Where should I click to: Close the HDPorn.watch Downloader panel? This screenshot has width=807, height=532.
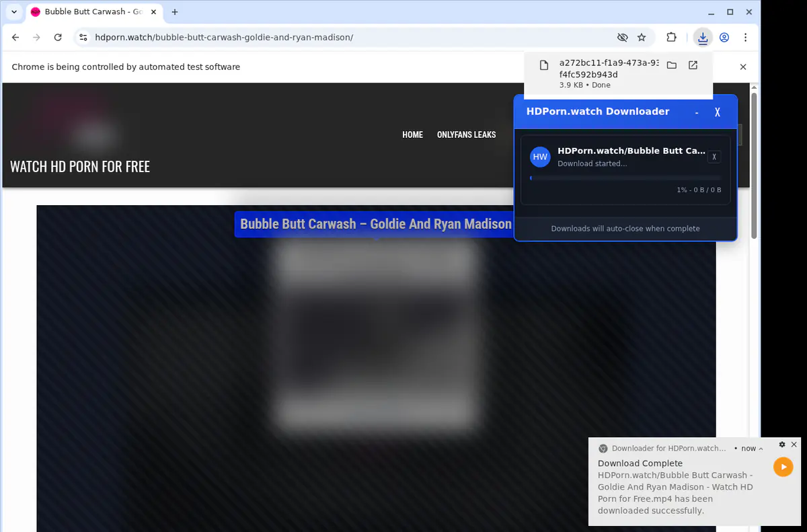coord(718,112)
